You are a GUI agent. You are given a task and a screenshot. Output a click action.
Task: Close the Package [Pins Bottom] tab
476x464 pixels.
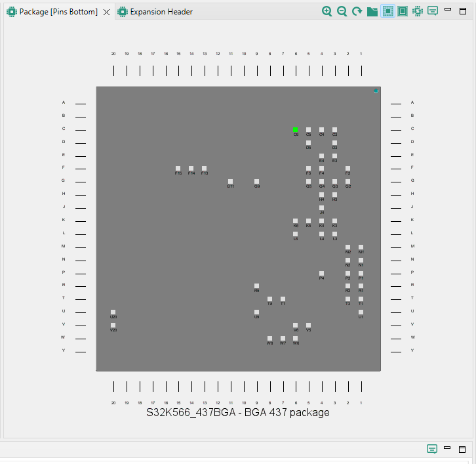[106, 12]
